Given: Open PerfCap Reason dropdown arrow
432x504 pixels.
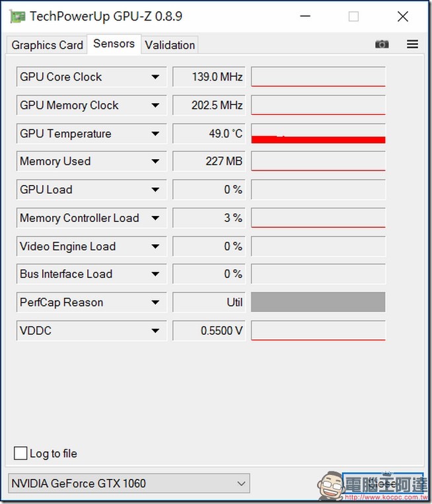Looking at the screenshot, I should click(155, 303).
